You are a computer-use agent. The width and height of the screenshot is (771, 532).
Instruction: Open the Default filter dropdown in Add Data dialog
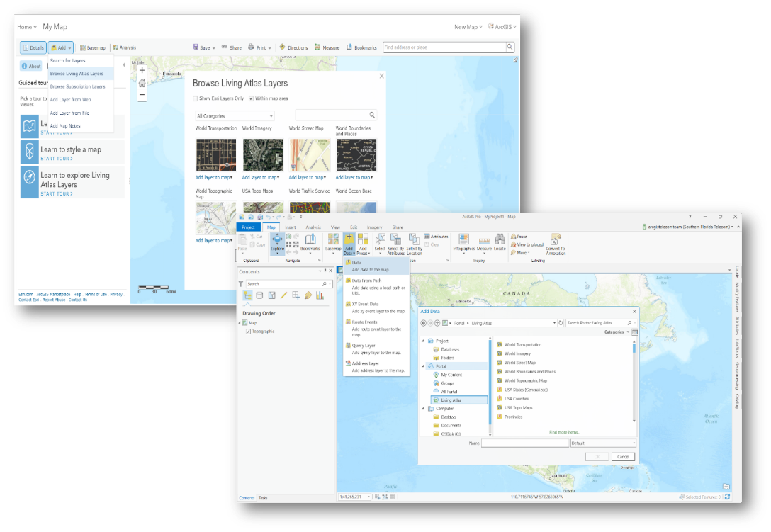click(x=603, y=443)
